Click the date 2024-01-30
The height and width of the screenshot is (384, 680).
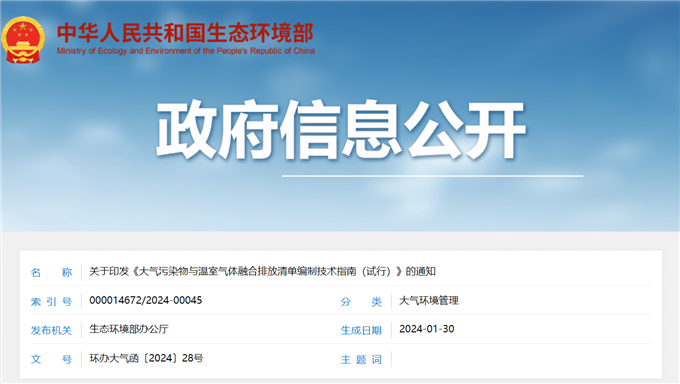click(427, 329)
